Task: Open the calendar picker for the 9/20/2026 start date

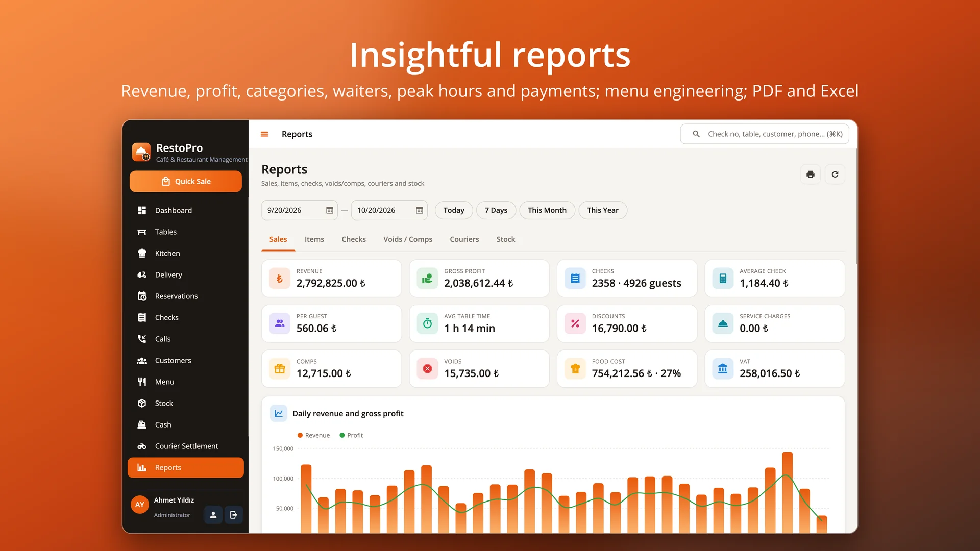Action: [330, 210]
